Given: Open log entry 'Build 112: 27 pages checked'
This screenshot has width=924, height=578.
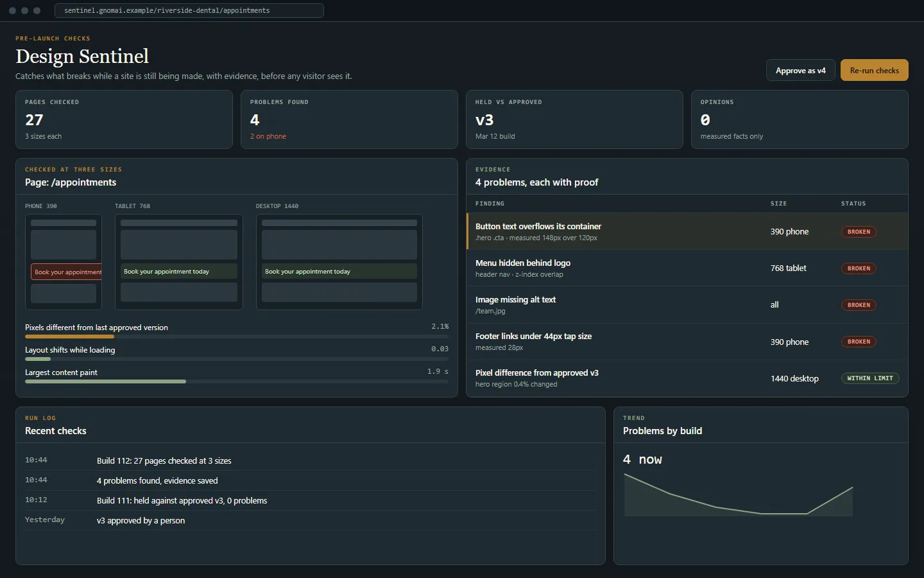Looking at the screenshot, I should tap(311, 460).
